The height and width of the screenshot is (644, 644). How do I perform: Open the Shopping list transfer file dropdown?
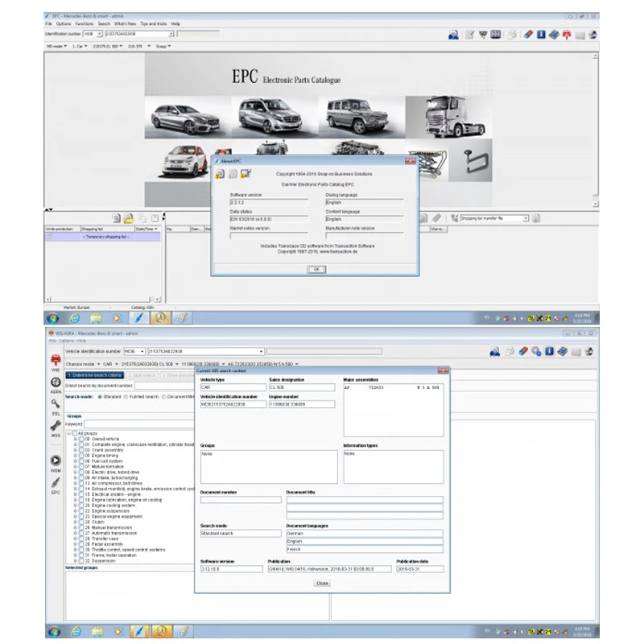[x=526, y=218]
